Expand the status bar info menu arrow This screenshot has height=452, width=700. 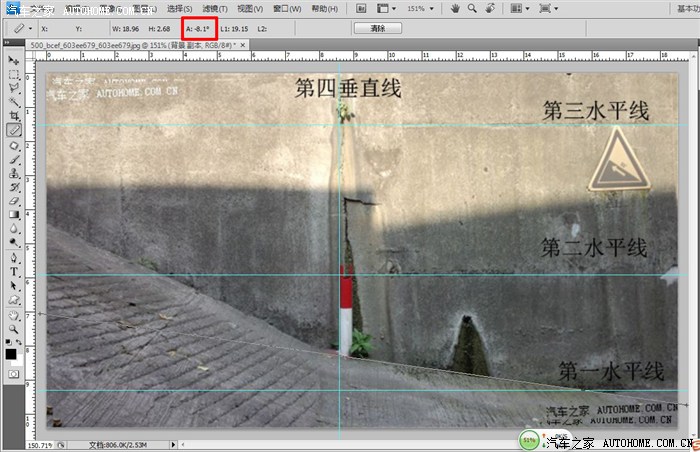coord(174,444)
